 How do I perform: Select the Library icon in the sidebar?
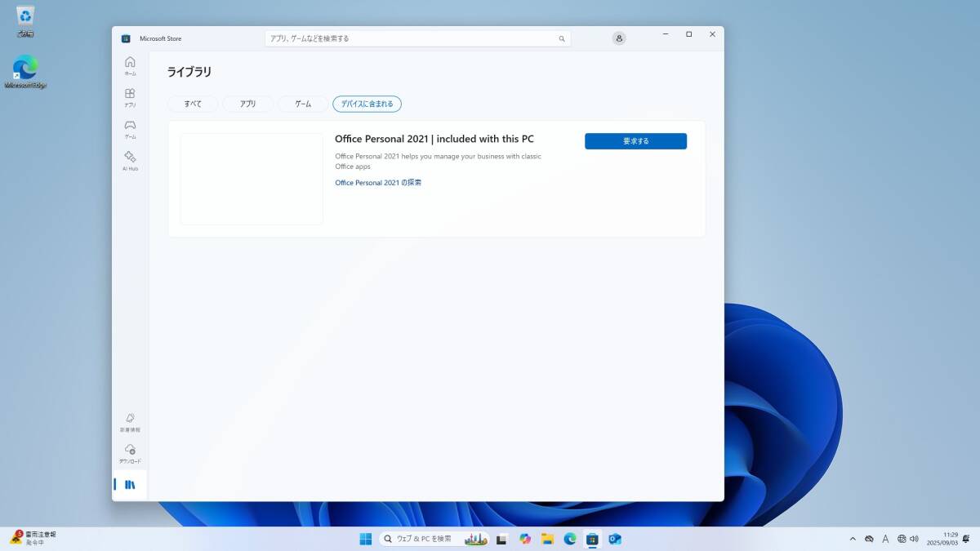coord(130,485)
